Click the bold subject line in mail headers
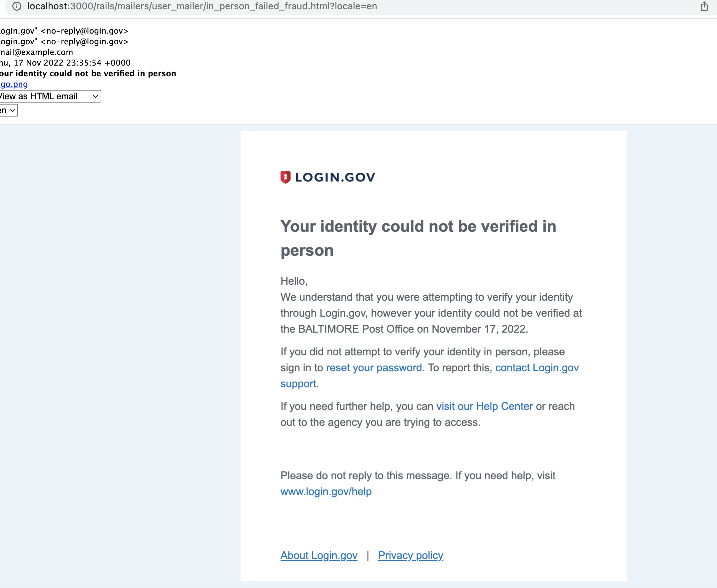 click(88, 74)
